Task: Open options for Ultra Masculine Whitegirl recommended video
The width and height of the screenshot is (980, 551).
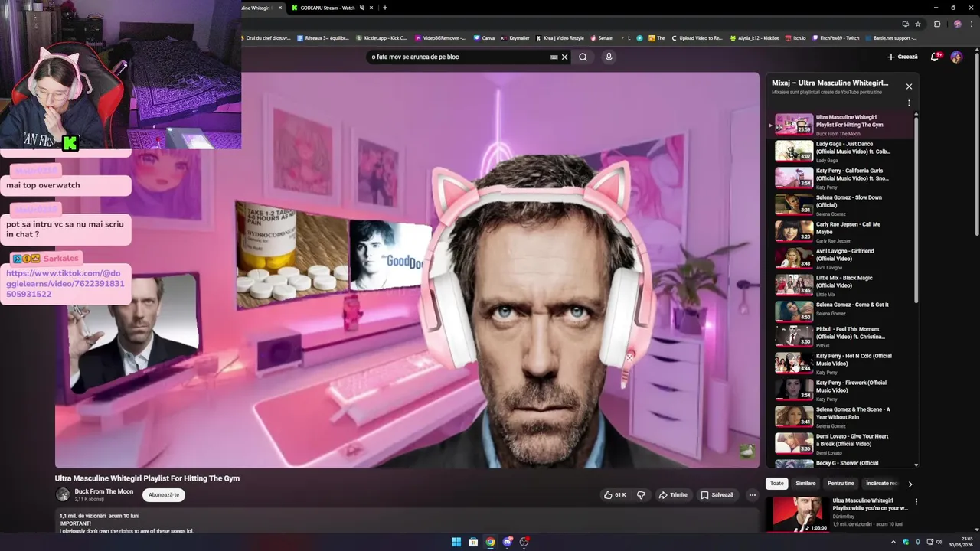Action: pos(916,502)
